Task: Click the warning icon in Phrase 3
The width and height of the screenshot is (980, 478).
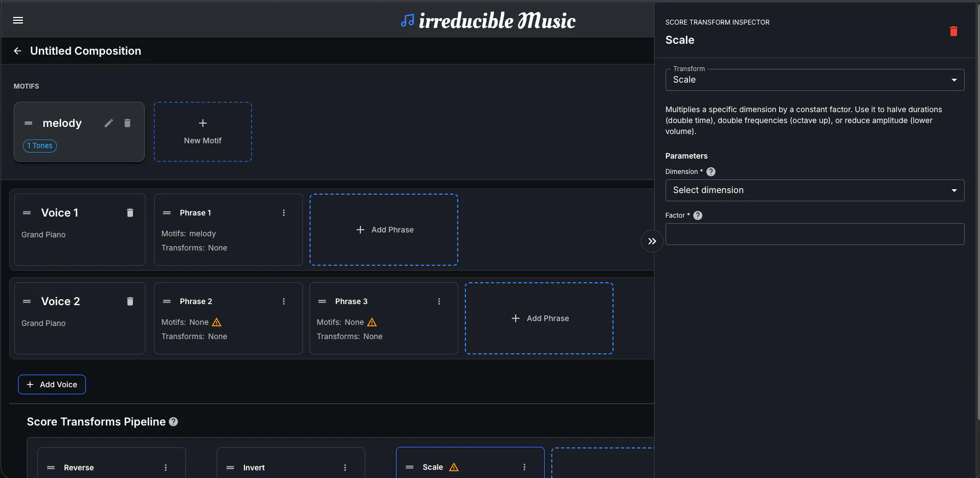Action: point(372,322)
